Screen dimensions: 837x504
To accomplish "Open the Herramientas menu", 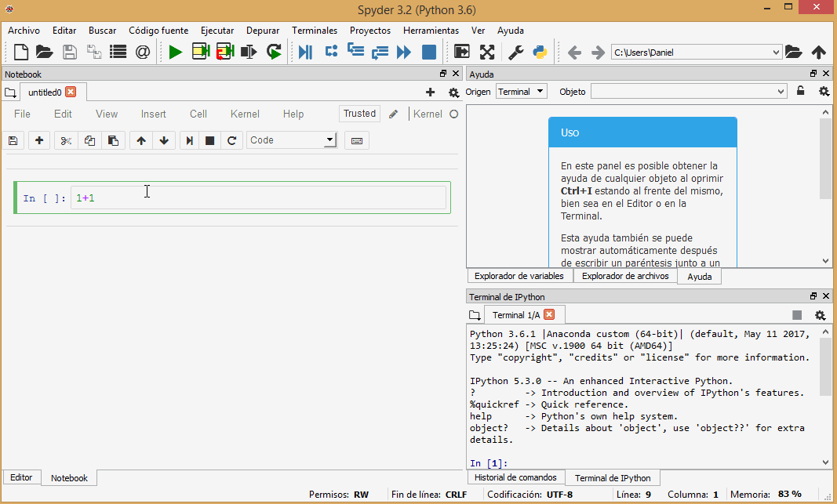I will click(431, 31).
